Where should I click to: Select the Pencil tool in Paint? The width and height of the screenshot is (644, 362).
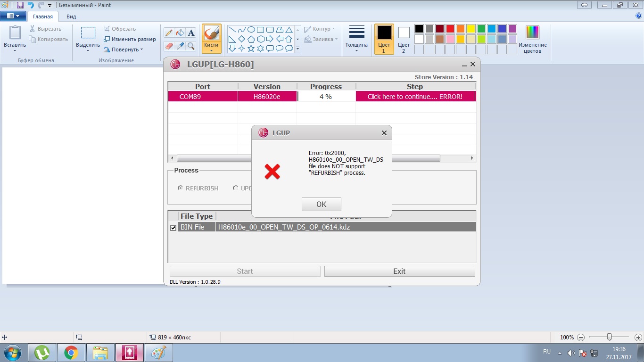pyautogui.click(x=168, y=33)
